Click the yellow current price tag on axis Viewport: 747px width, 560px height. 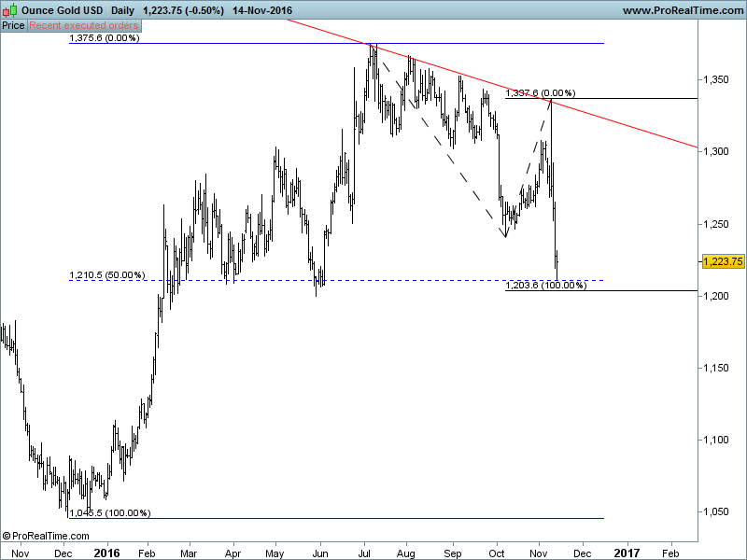tap(721, 261)
